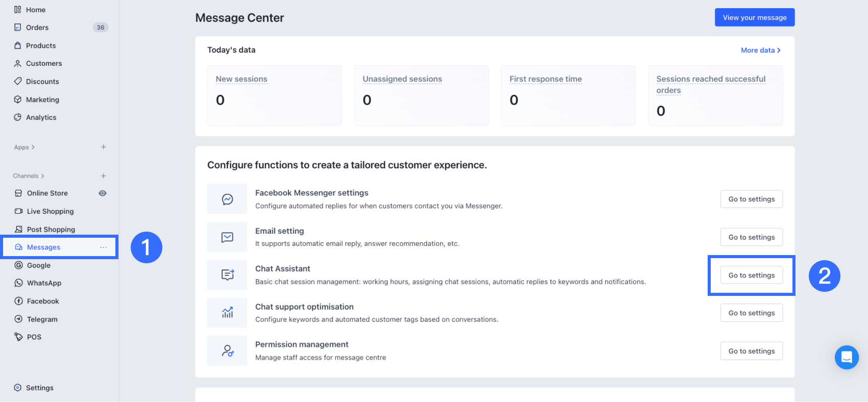This screenshot has height=402, width=868.
Task: Click the Chat Assistant icon
Action: [227, 275]
